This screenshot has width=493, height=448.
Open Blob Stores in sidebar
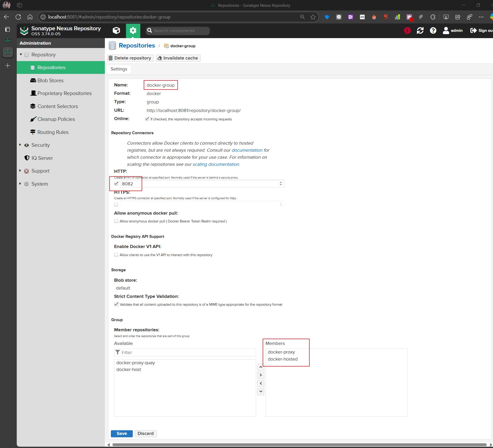(x=50, y=80)
